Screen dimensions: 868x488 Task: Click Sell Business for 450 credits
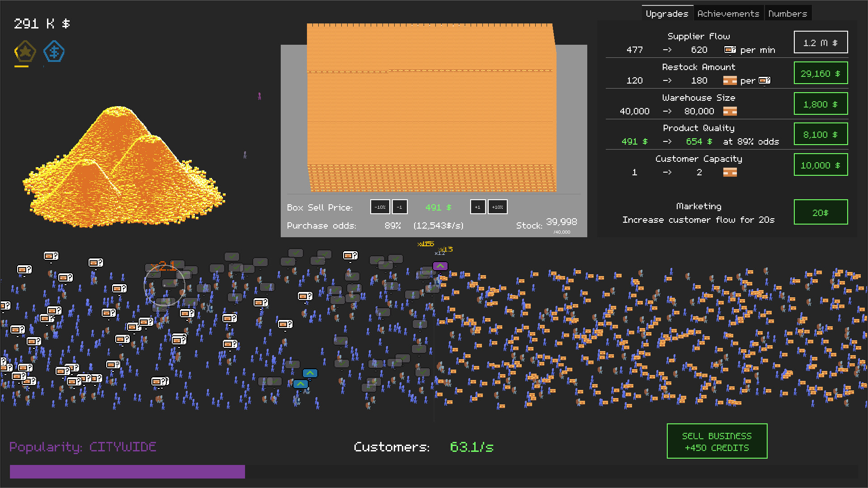717,441
